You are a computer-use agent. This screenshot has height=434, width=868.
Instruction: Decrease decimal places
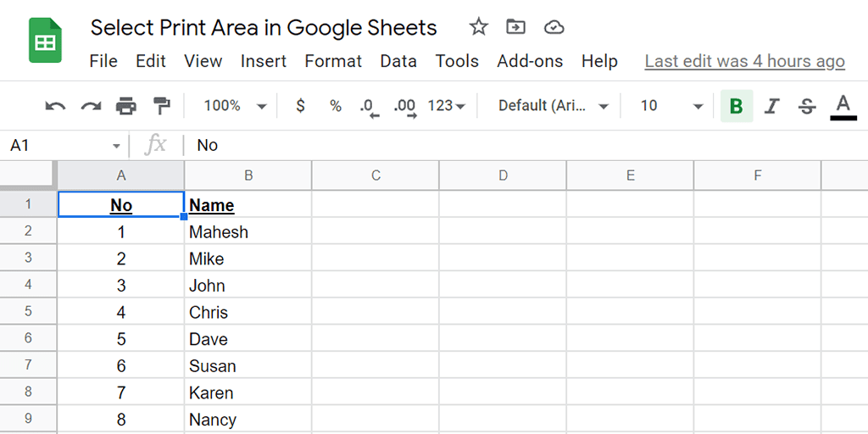370,107
